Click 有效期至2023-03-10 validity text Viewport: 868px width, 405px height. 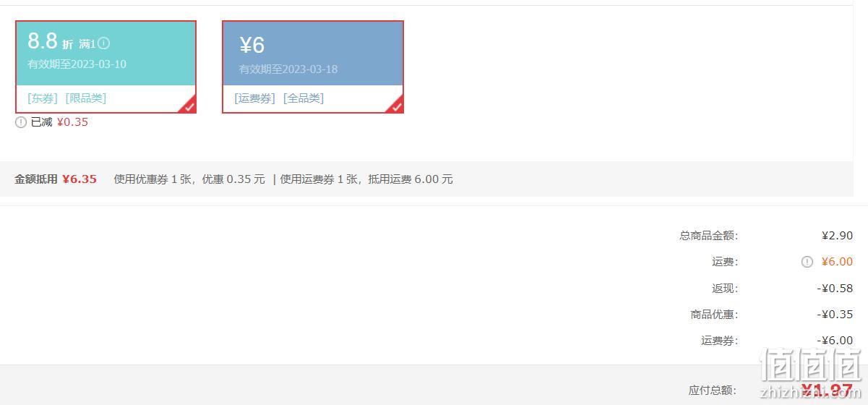(77, 64)
